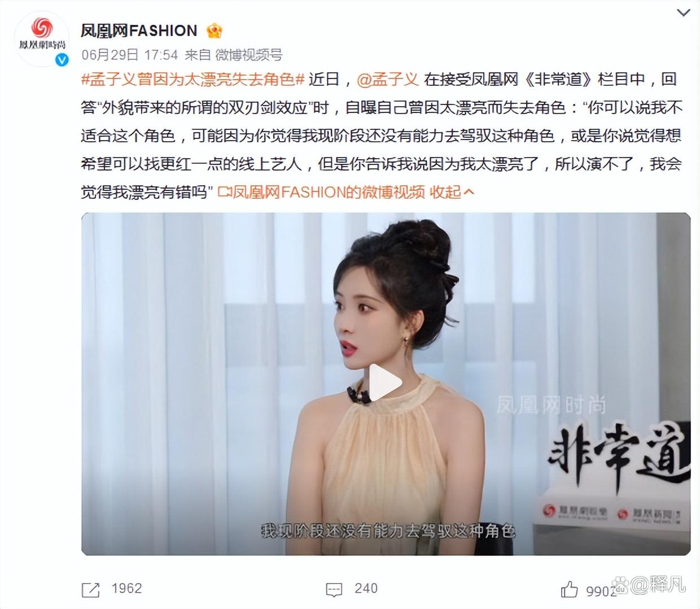Click the comment bubble icon
The image size is (700, 609).
pyautogui.click(x=334, y=590)
